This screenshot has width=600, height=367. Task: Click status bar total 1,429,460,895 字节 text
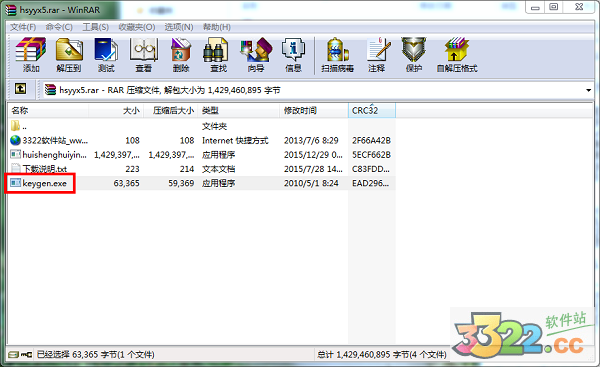coord(381,355)
